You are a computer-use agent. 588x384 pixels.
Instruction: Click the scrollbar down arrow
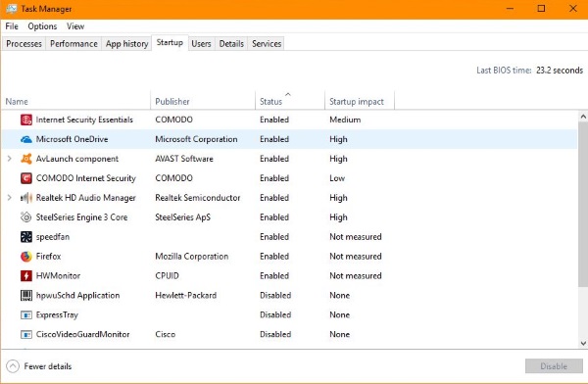pyautogui.click(x=583, y=343)
